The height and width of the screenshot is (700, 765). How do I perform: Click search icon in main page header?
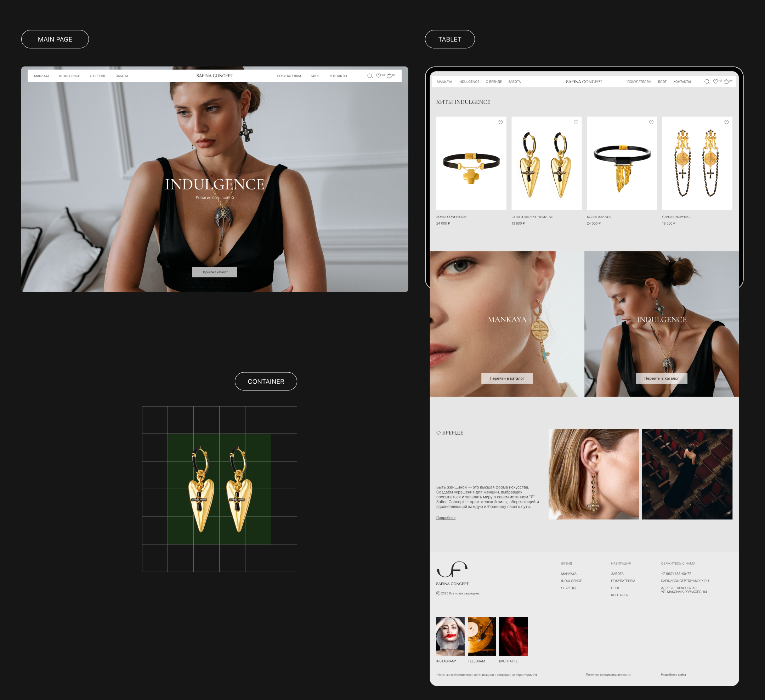pyautogui.click(x=370, y=76)
